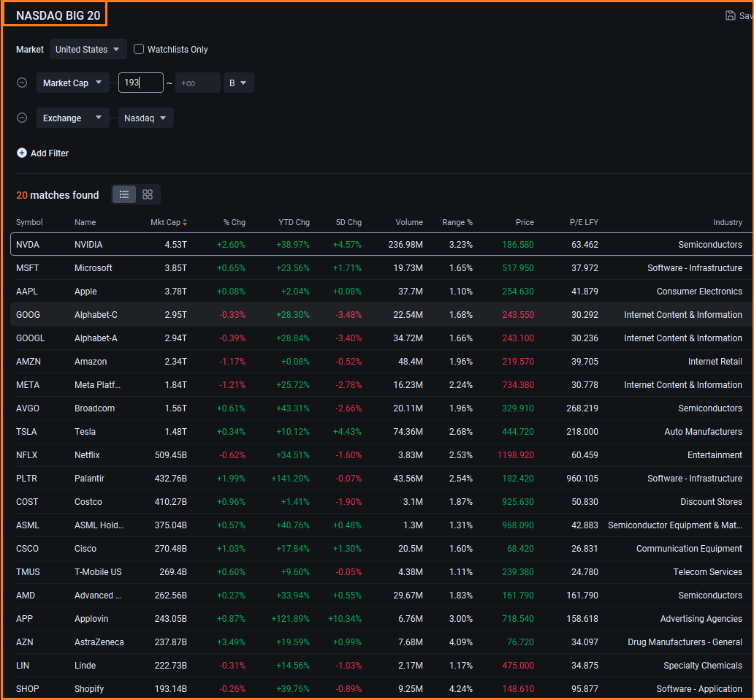The height and width of the screenshot is (700, 754).
Task: Click the Save screener icon
Action: pos(730,15)
